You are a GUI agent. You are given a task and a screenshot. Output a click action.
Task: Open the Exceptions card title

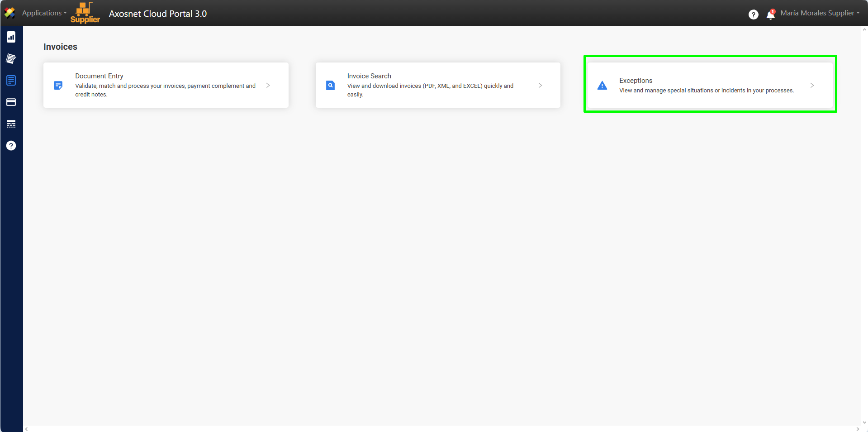(636, 81)
